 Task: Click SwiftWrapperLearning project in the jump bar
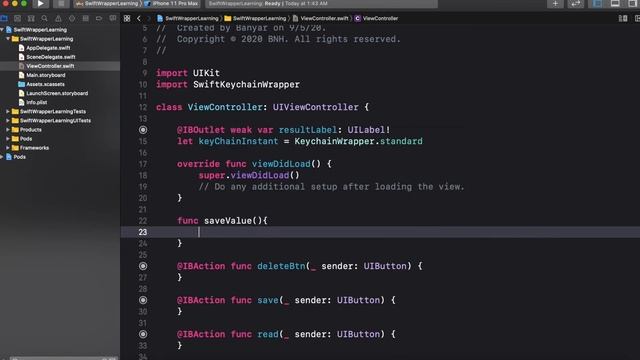pos(188,18)
